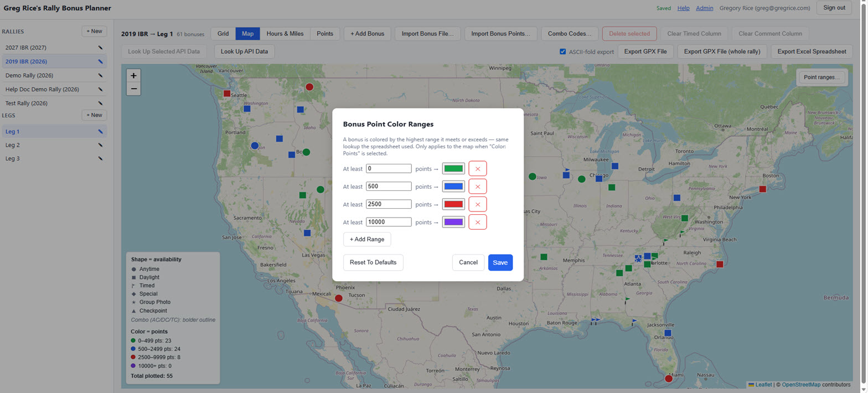Click the blue square marker near Orlando
The height and width of the screenshot is (393, 868).
tap(668, 333)
